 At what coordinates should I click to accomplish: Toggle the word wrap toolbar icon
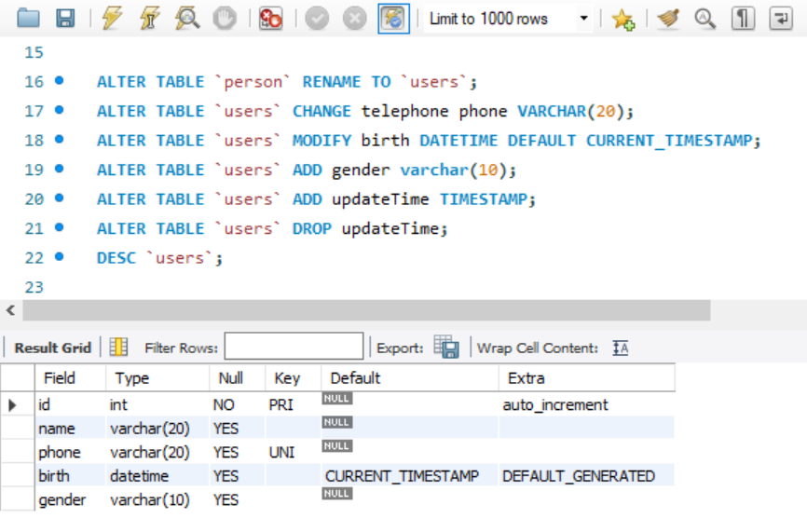pos(781,19)
